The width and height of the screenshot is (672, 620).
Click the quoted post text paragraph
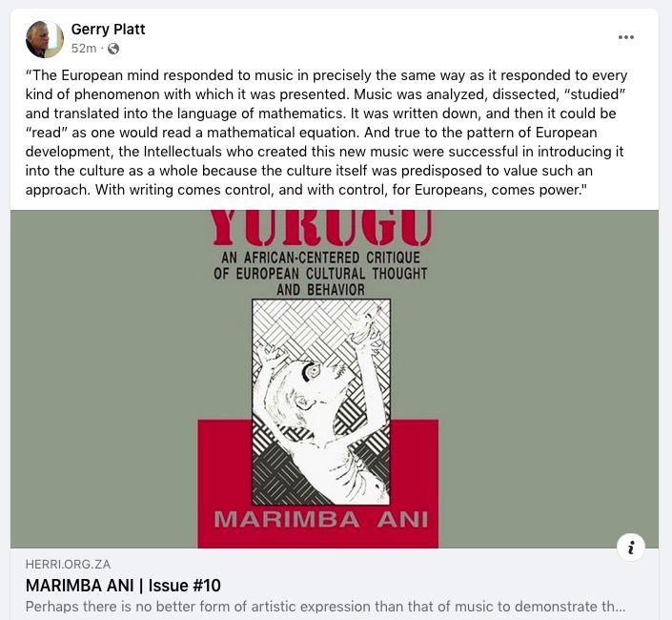(x=326, y=133)
